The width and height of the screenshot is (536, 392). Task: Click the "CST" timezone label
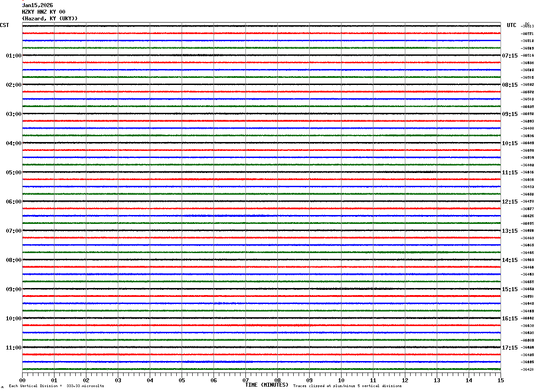(x=4, y=25)
